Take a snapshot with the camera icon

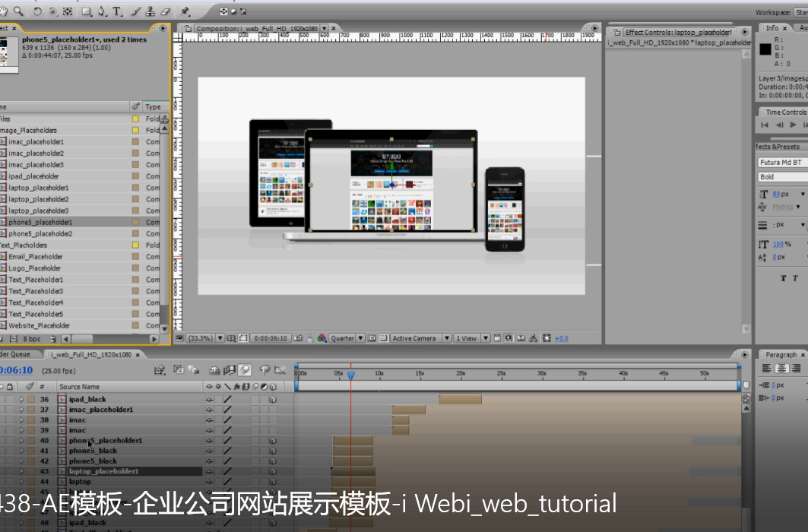click(x=298, y=338)
